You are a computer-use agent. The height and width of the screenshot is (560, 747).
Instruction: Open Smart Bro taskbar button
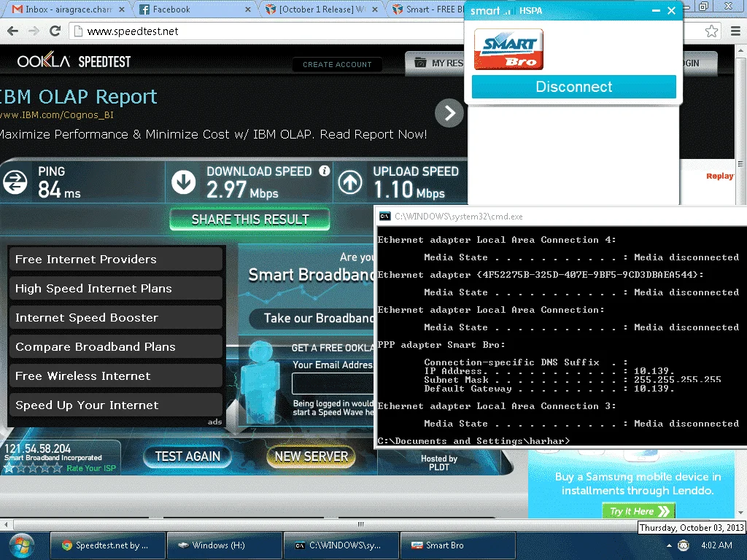pos(458,545)
